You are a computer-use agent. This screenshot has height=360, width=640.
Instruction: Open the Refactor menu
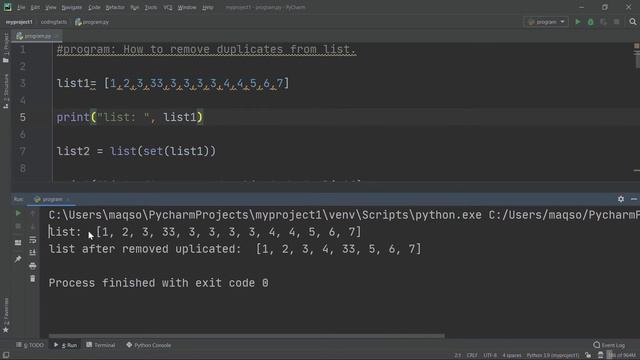(115, 7)
